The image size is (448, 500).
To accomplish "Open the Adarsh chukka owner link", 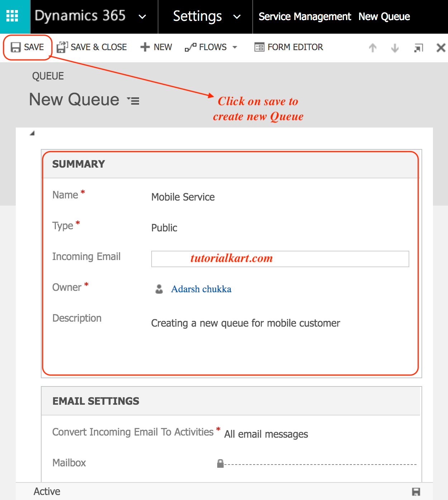I will tap(201, 289).
